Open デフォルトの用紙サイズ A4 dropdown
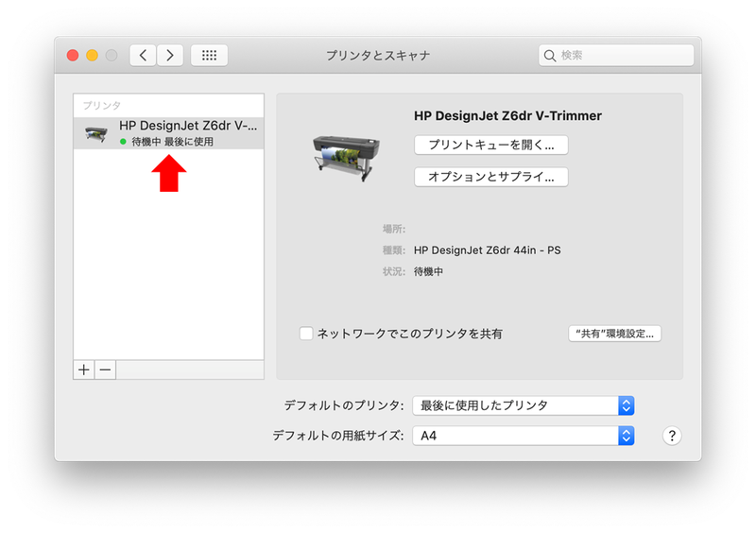This screenshot has height=533, width=756. coord(524,436)
